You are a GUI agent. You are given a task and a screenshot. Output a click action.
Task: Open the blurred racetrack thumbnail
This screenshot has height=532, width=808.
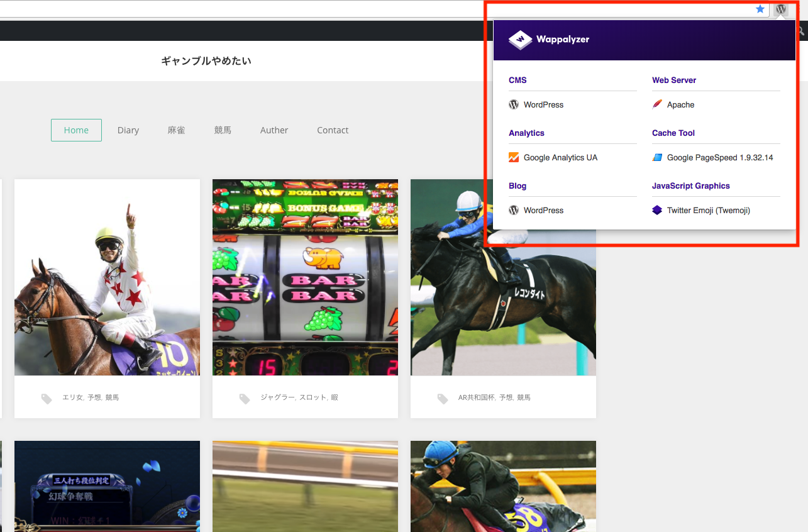click(x=305, y=486)
